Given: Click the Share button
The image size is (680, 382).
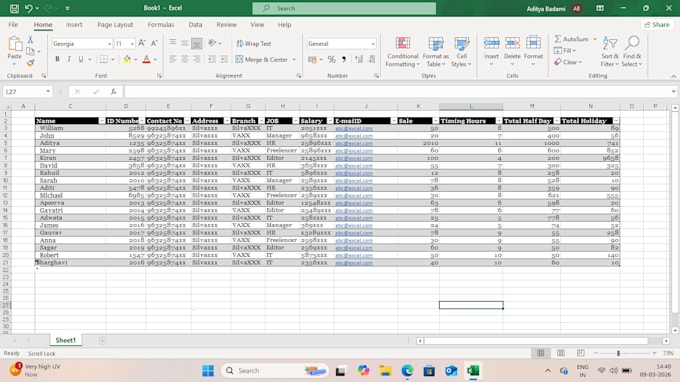Looking at the screenshot, I should [657, 25].
